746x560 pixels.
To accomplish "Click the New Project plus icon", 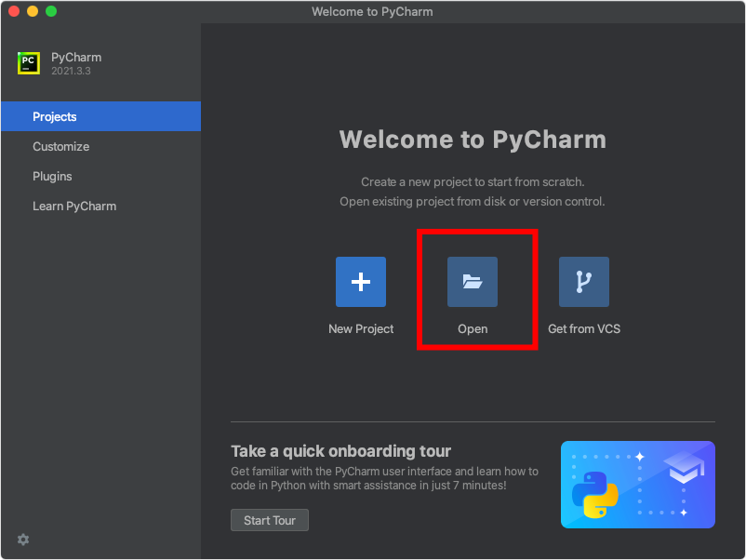I will 361,282.
